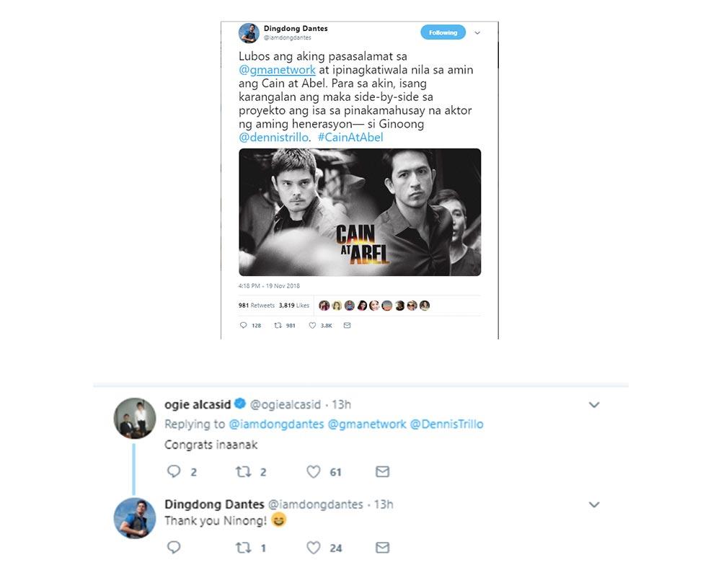Open the @gmanetwork mention link in tweet
Viewport: 721px width, 588px height.
pos(277,70)
